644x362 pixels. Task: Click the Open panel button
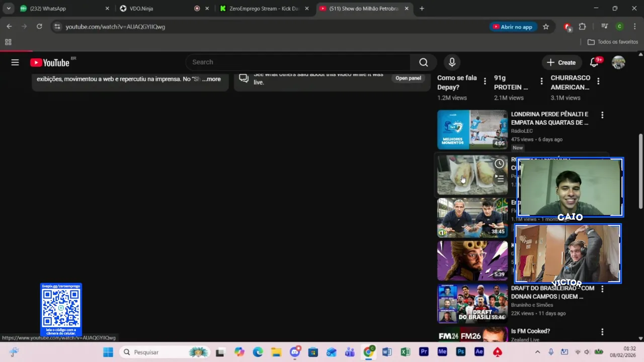(408, 78)
